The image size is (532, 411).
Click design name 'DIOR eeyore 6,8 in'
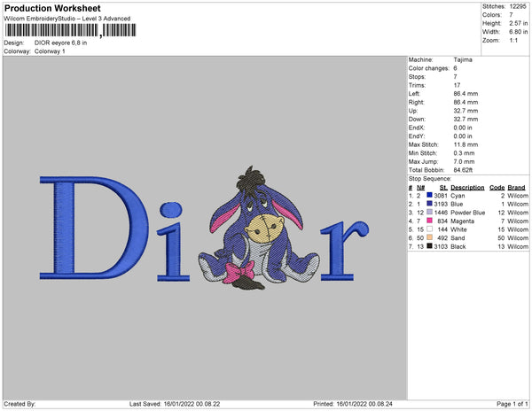(x=60, y=43)
